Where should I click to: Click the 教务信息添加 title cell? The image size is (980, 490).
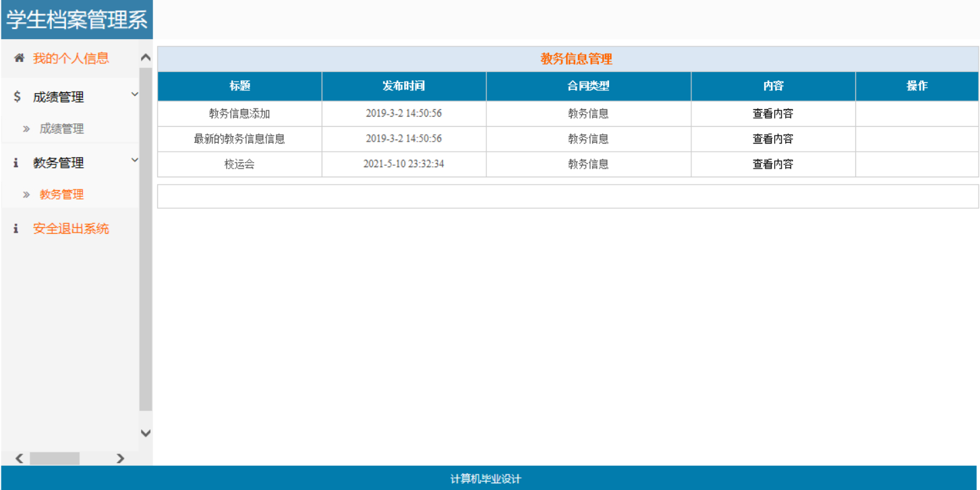point(239,114)
